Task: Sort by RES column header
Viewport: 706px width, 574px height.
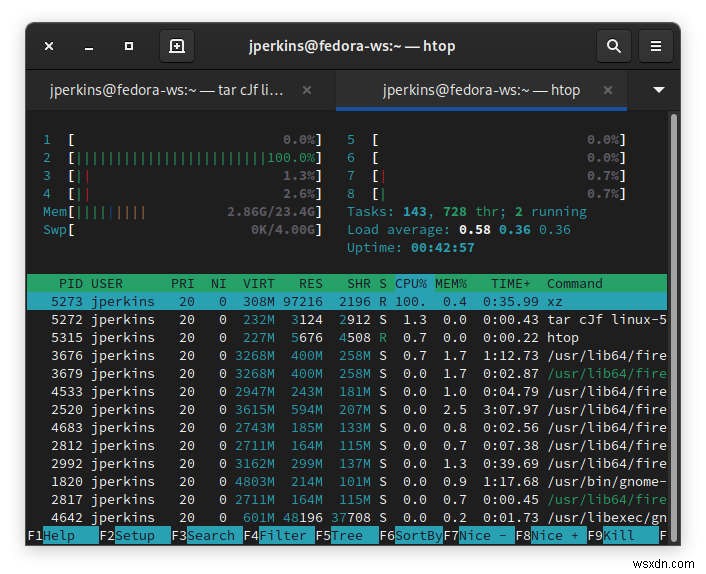Action: coord(311,284)
